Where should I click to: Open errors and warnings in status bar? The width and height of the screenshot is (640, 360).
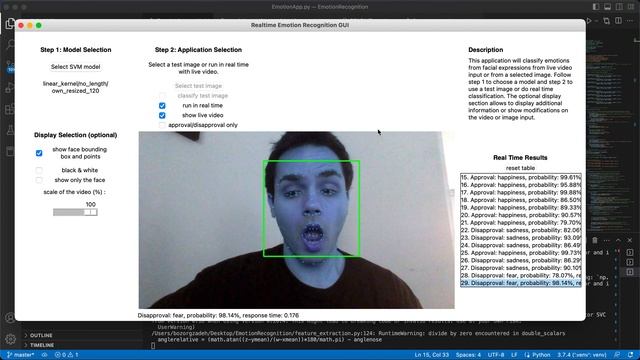(x=67, y=355)
